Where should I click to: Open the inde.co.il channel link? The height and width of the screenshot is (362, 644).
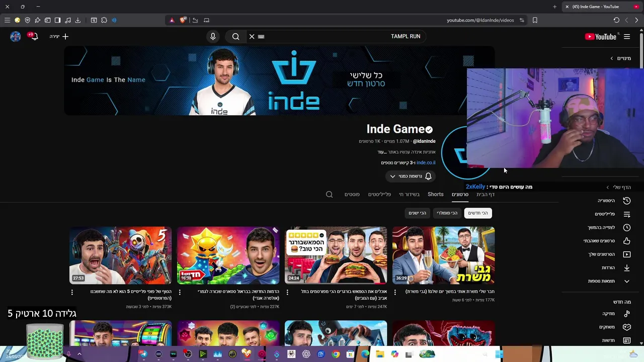426,162
